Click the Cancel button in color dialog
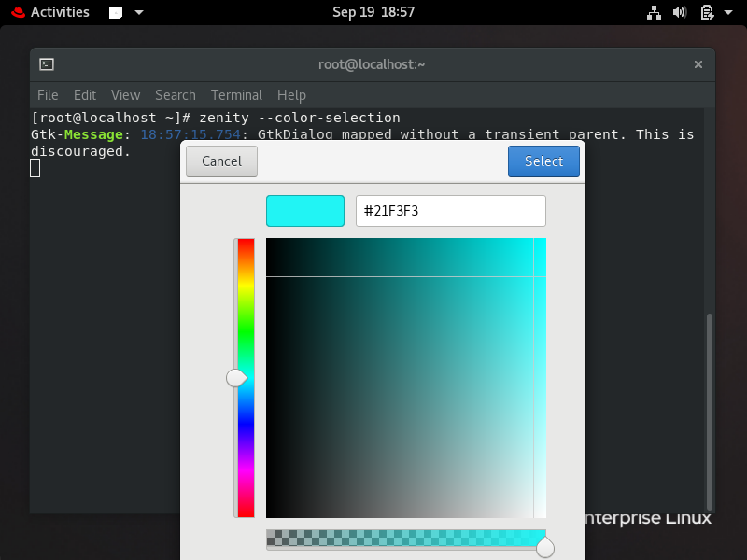 click(221, 161)
